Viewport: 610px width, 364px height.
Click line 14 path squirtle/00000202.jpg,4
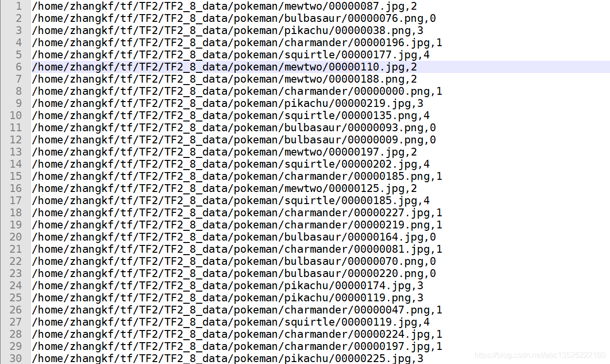(x=230, y=164)
